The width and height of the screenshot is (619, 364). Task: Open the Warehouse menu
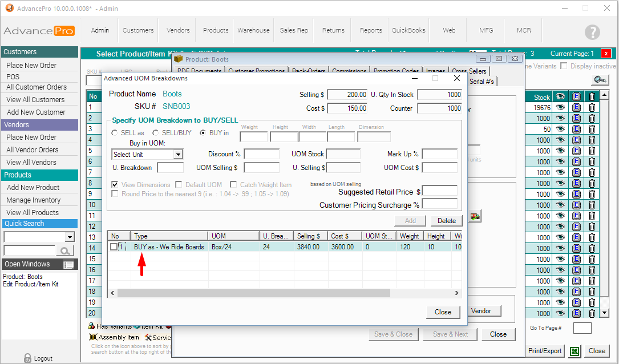254,30
